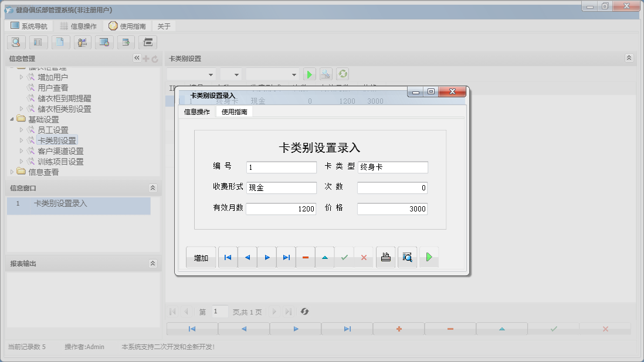
Task: Jump to first record in entry dialog
Action: [228, 257]
